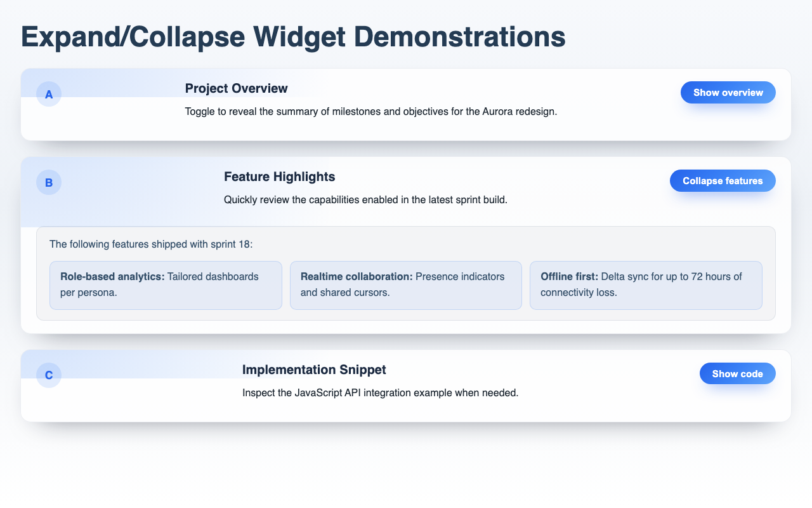812x508 pixels.
Task: Select the Project Overview header
Action: (x=236, y=88)
